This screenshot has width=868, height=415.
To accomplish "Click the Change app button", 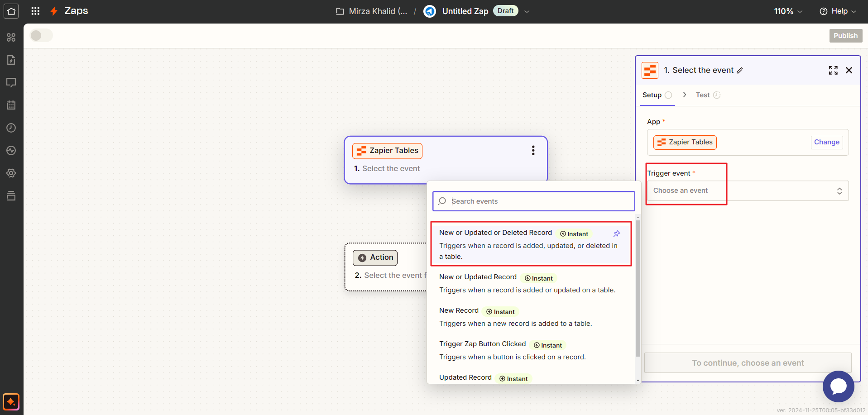I will coord(826,142).
